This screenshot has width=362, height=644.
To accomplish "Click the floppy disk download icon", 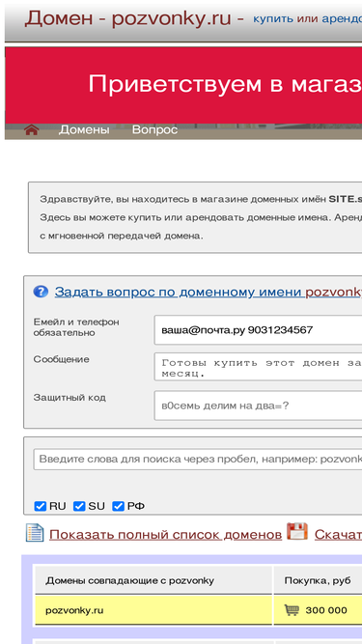I will (297, 531).
